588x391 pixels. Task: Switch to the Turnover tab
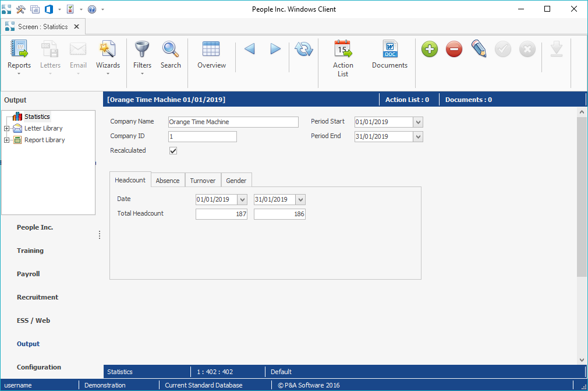click(203, 181)
